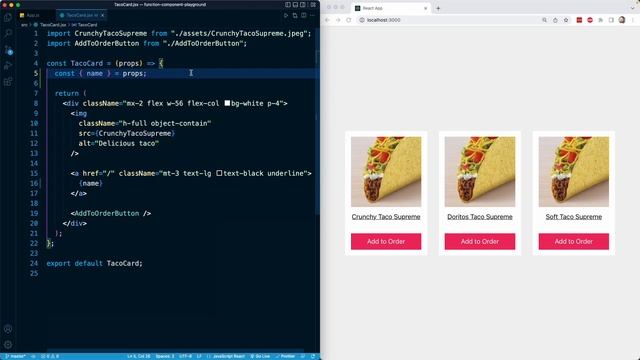The height and width of the screenshot is (360, 640).
Task: Click Prettier in status bar
Action: (x=285, y=356)
